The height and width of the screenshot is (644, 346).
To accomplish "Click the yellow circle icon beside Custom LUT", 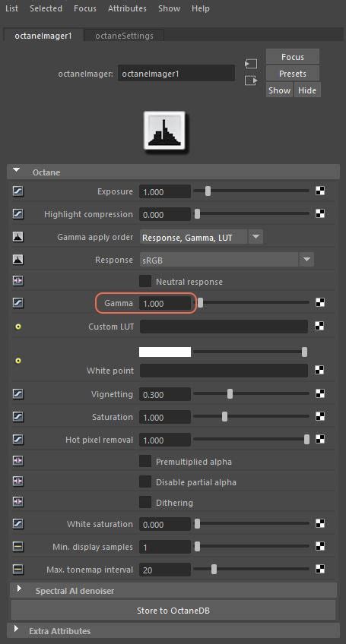I will (x=18, y=327).
